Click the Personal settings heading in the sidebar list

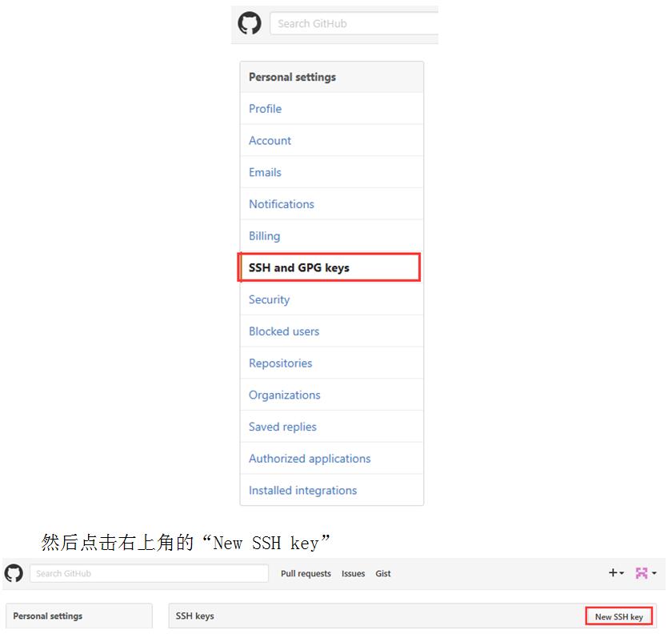292,77
